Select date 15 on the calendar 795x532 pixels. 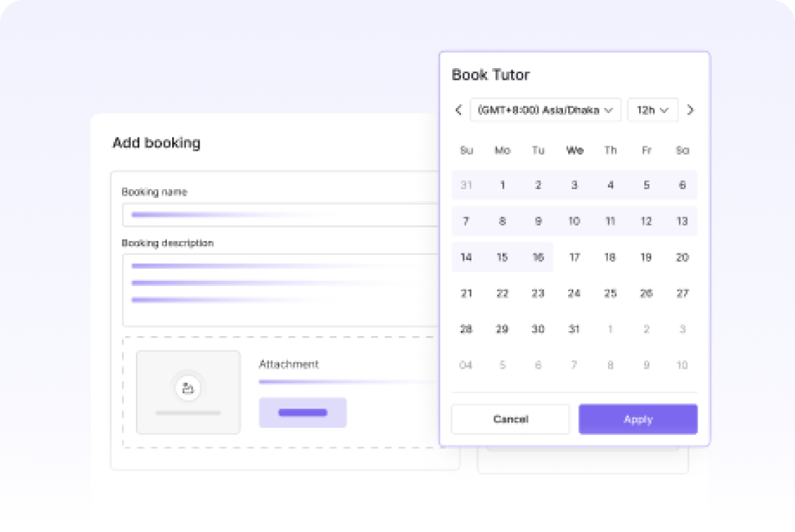[x=502, y=257]
